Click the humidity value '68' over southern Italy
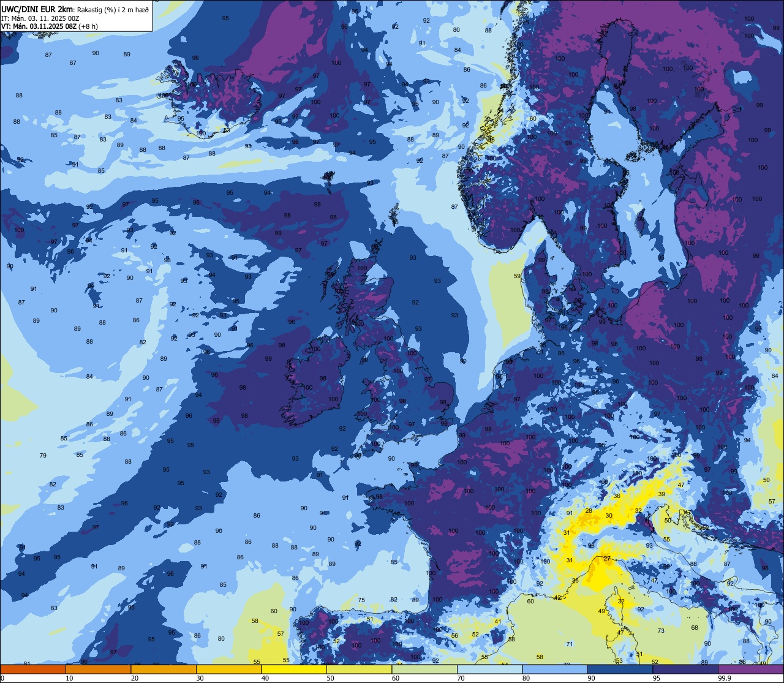This screenshot has height=683, width=784. pos(695,627)
